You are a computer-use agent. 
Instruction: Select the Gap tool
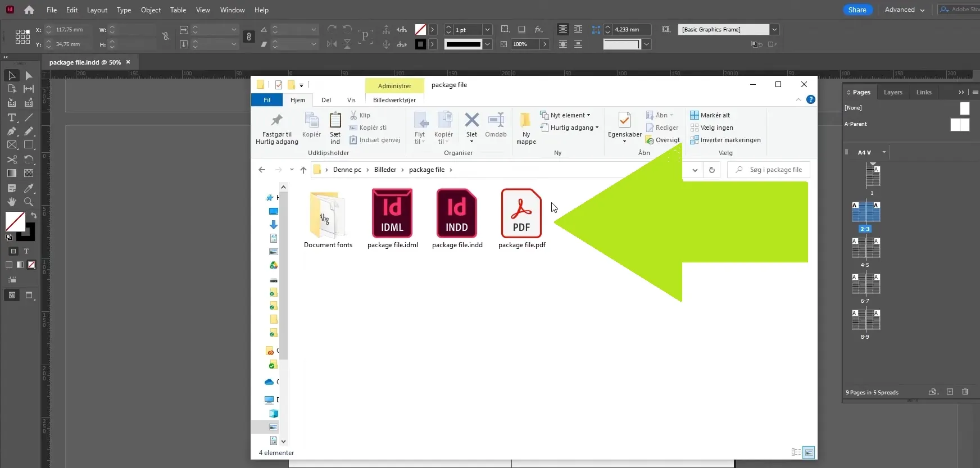(29, 89)
